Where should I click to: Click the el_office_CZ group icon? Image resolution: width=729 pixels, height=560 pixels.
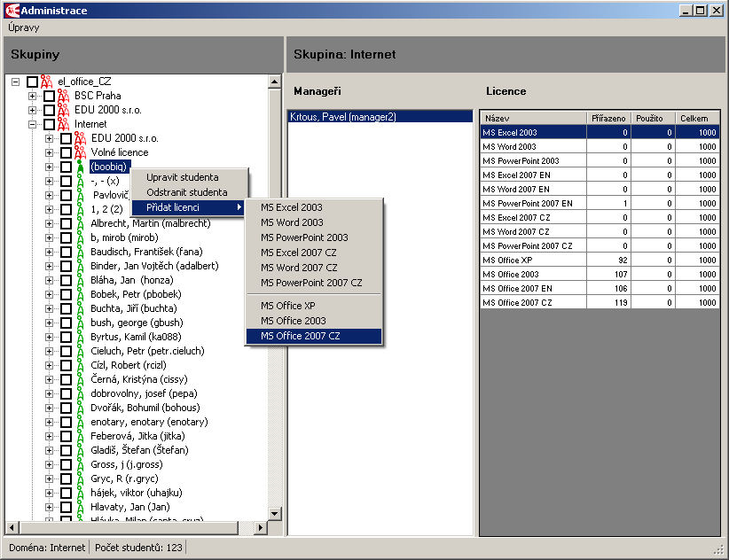click(x=46, y=82)
